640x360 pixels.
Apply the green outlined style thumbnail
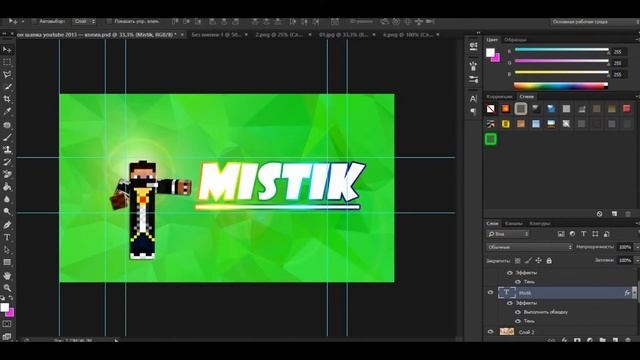[x=491, y=139]
